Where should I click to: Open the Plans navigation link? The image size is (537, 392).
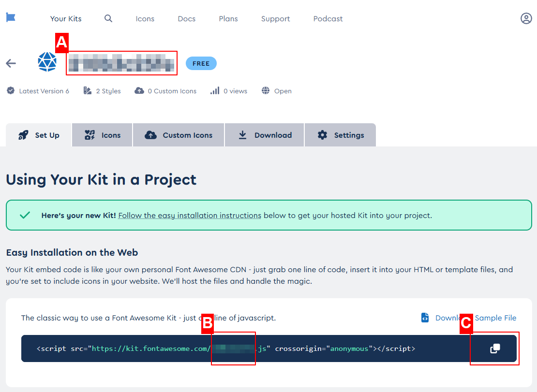[228, 19]
